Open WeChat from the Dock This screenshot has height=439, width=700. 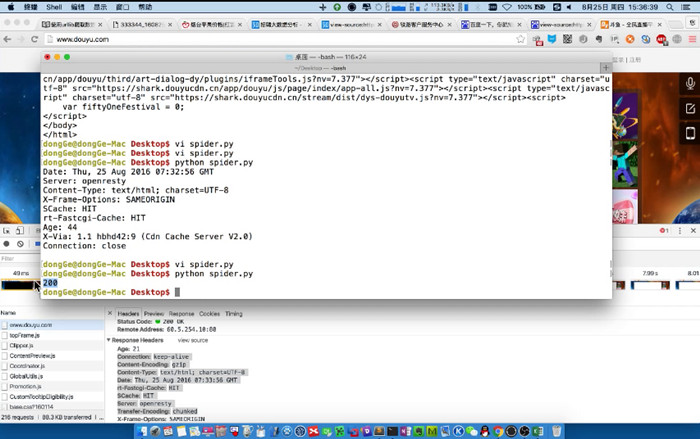click(471, 431)
